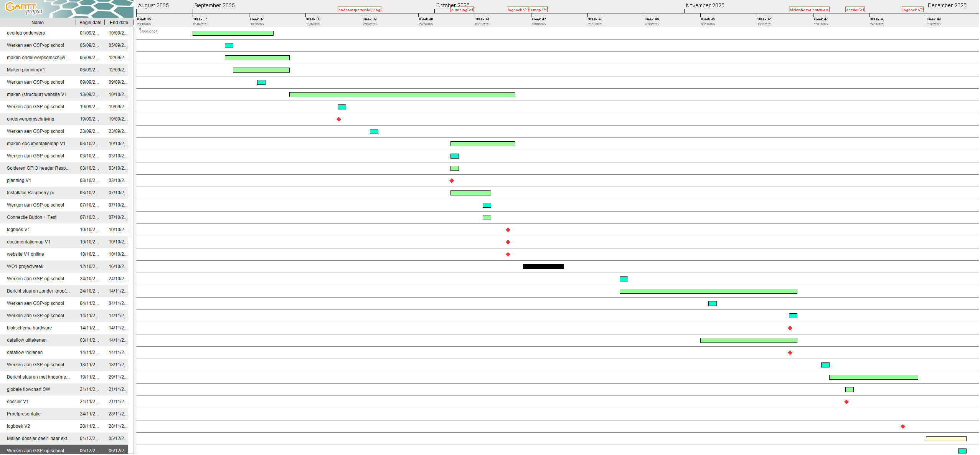Click the 'Week 44' timeline header
Viewport: 980px width, 455px height.
click(x=652, y=19)
